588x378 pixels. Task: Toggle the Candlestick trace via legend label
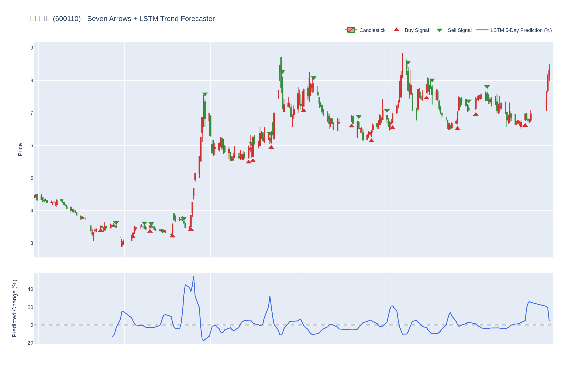coord(372,30)
